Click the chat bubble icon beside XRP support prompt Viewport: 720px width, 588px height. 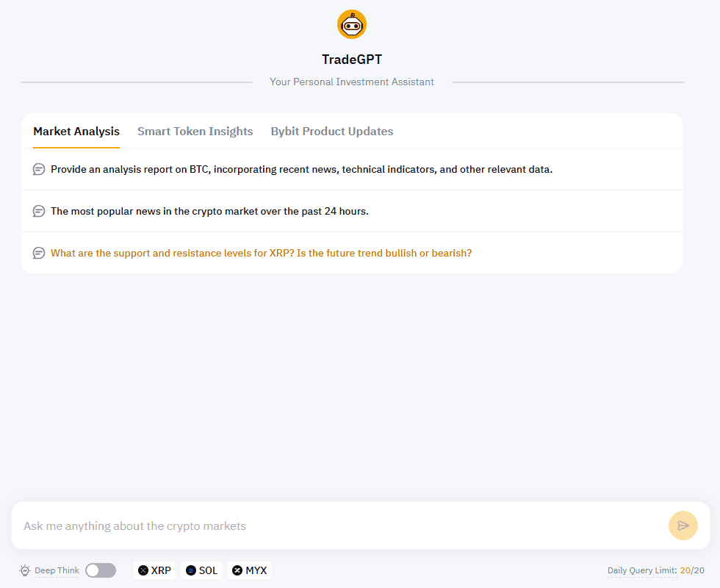[39, 253]
